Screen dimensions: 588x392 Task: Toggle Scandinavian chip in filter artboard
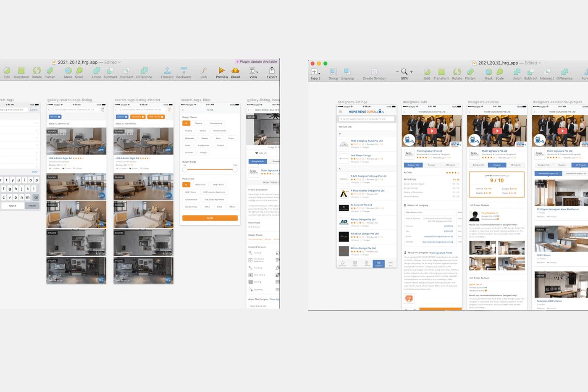coord(203,145)
